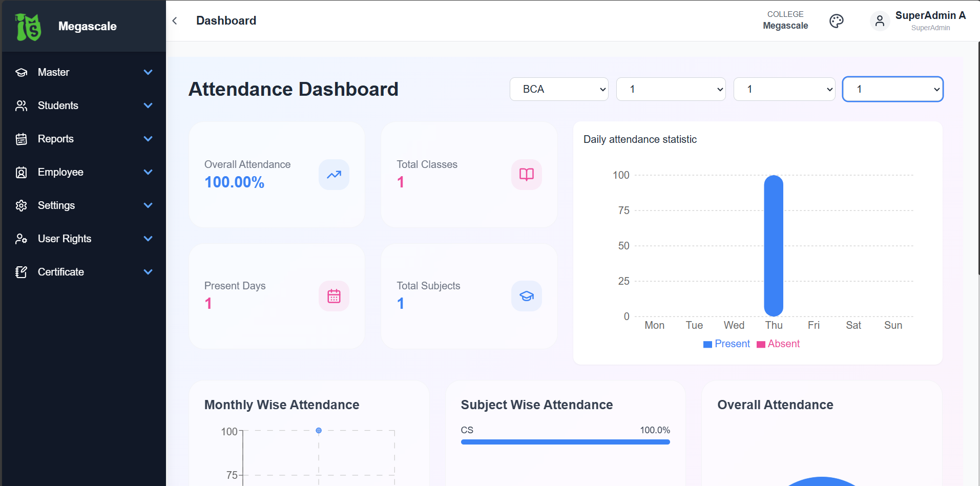This screenshot has width=980, height=486.
Task: Click the Subject Wise Attendance heading
Action: pos(537,405)
